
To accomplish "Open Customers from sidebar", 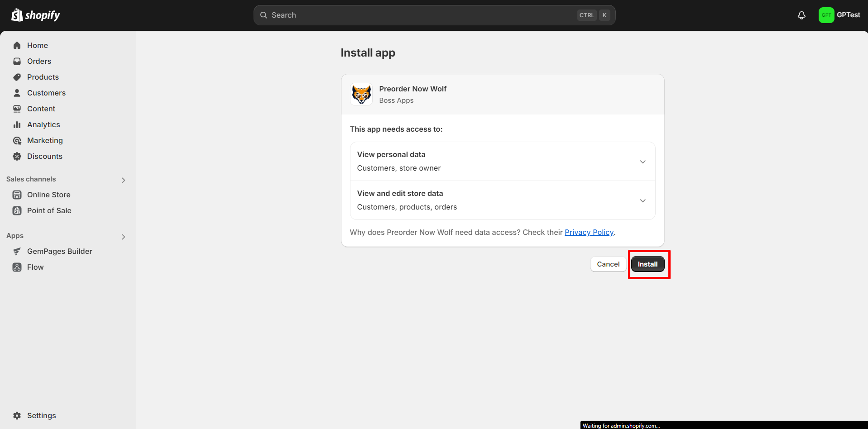I will (46, 93).
